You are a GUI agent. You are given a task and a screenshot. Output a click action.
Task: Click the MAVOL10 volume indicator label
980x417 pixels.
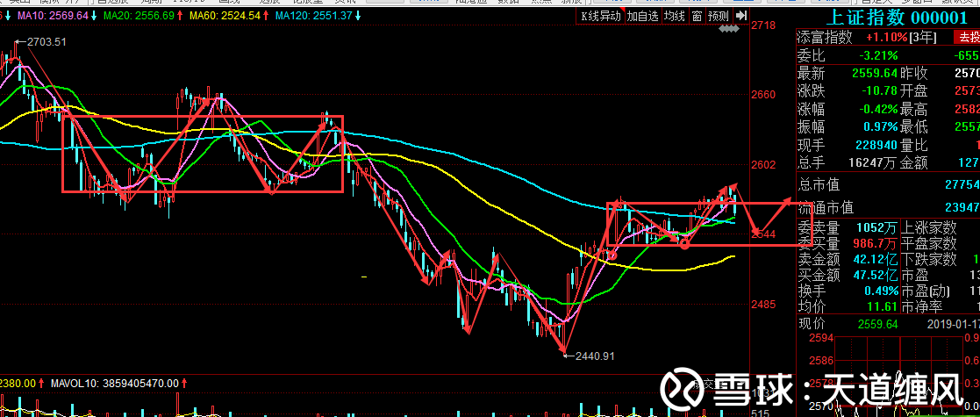coord(114,383)
